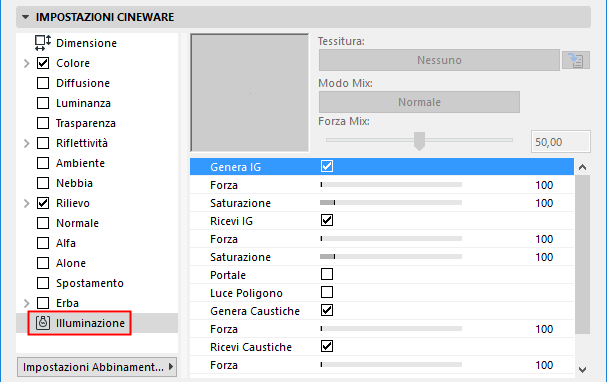Uncheck the Genera IG checkbox
Screen dimensions: 607x382
[x=327, y=166]
